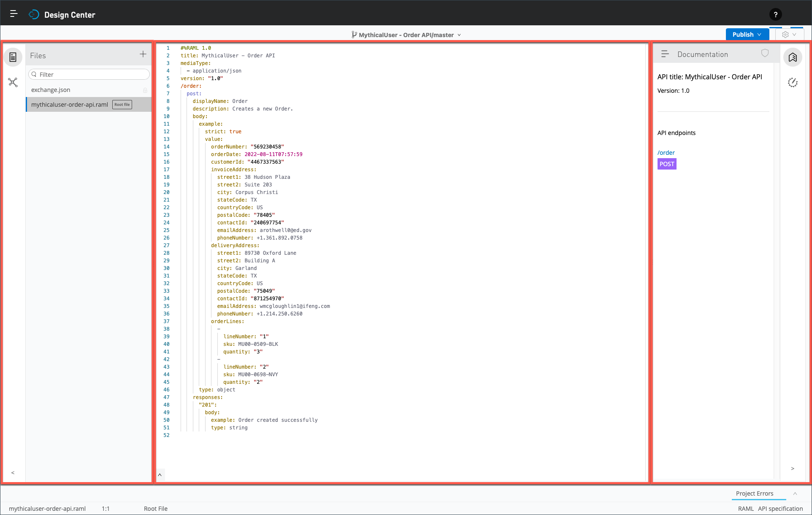Click line number 52 in the gutter
812x515 pixels.
(167, 435)
